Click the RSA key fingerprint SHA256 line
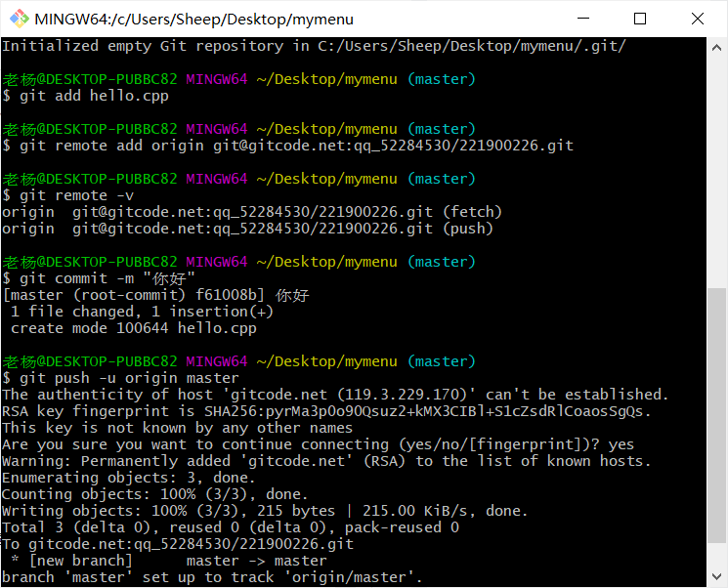728x588 pixels. pyautogui.click(x=326, y=411)
